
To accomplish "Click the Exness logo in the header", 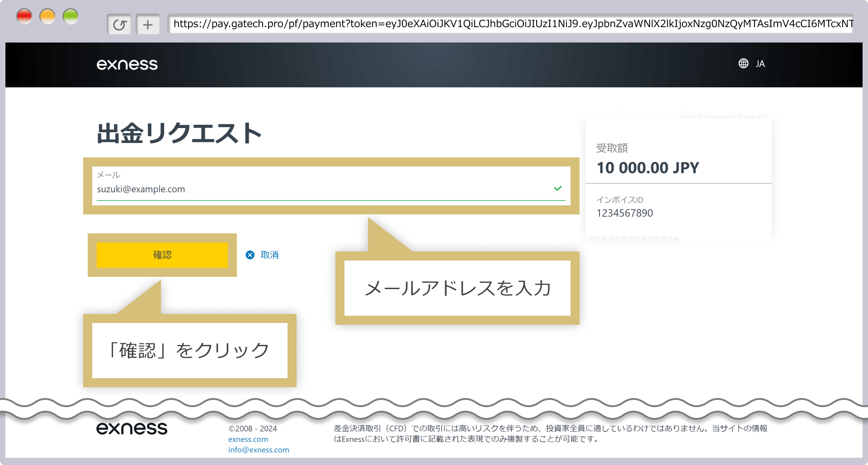I will click(x=127, y=65).
